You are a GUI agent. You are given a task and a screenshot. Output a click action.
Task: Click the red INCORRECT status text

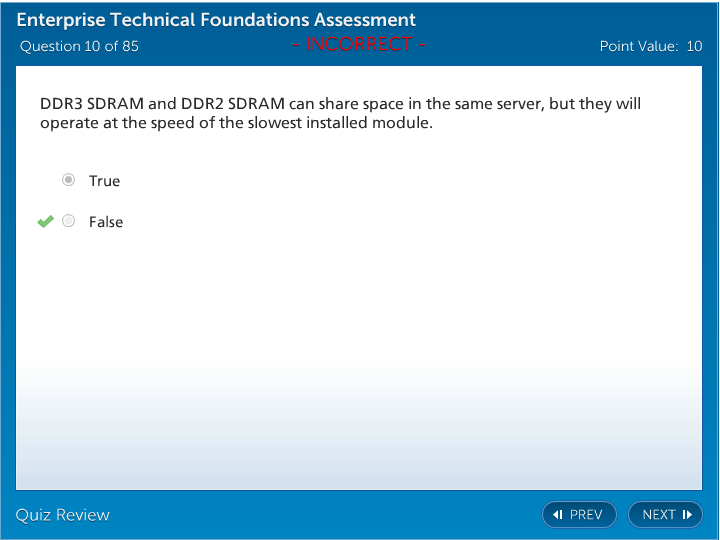[x=360, y=44]
